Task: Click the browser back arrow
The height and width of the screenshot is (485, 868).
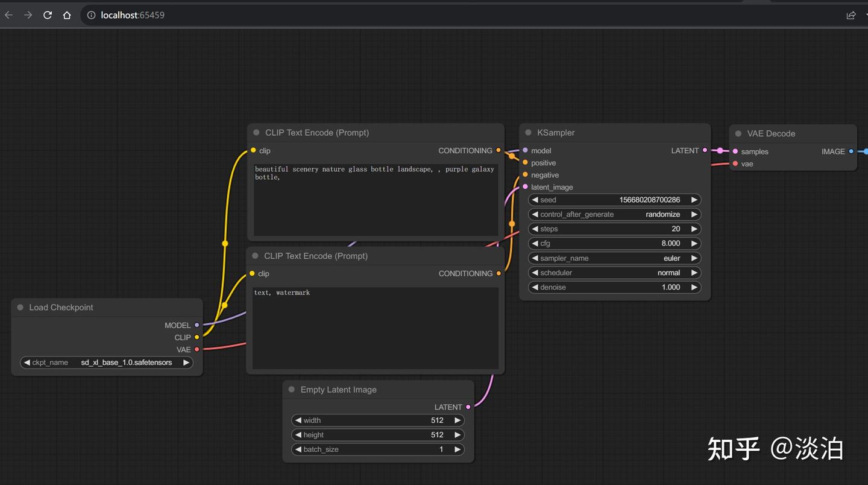Action: click(x=8, y=15)
